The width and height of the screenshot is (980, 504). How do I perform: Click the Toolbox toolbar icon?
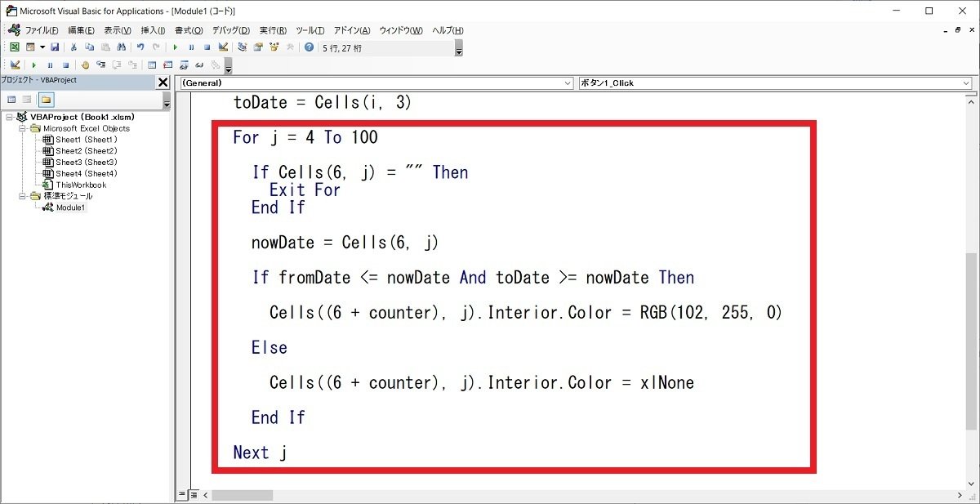[x=290, y=47]
